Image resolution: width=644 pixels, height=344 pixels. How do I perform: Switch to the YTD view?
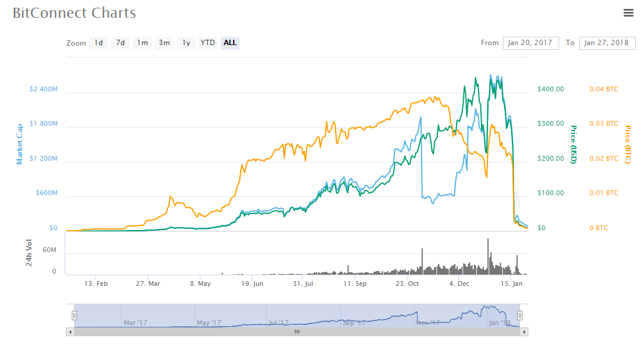click(x=208, y=42)
